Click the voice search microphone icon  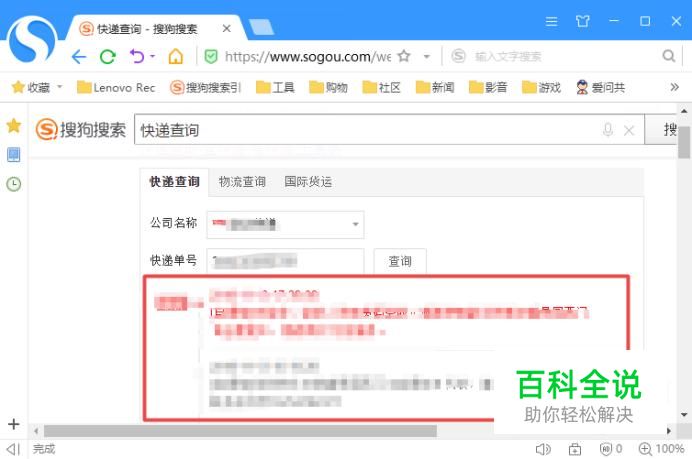point(607,130)
